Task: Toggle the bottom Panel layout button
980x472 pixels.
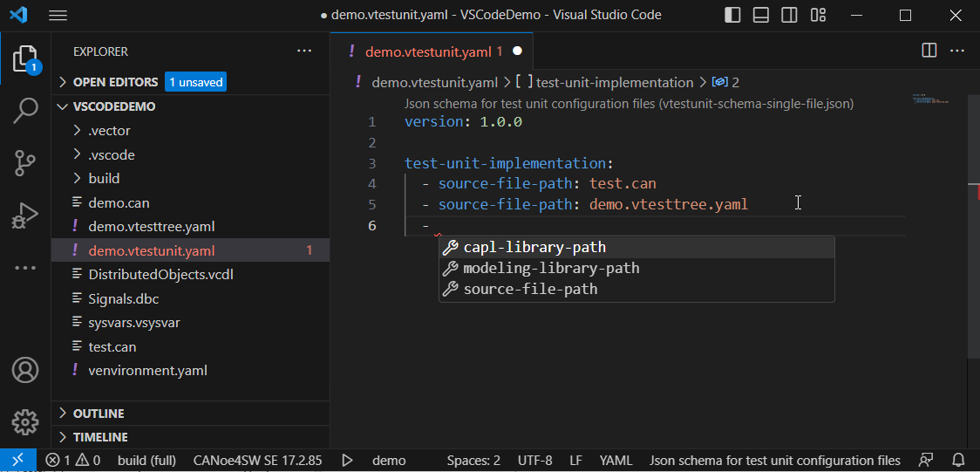Action: click(x=760, y=15)
